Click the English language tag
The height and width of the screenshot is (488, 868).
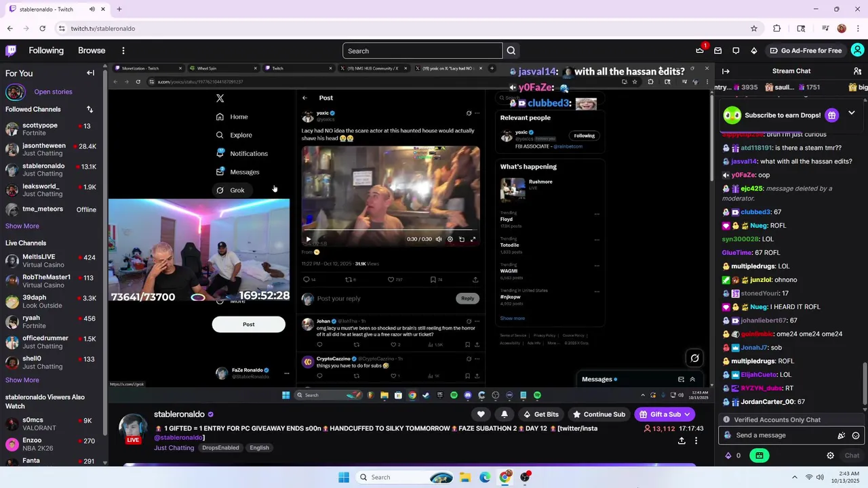pyautogui.click(x=259, y=448)
